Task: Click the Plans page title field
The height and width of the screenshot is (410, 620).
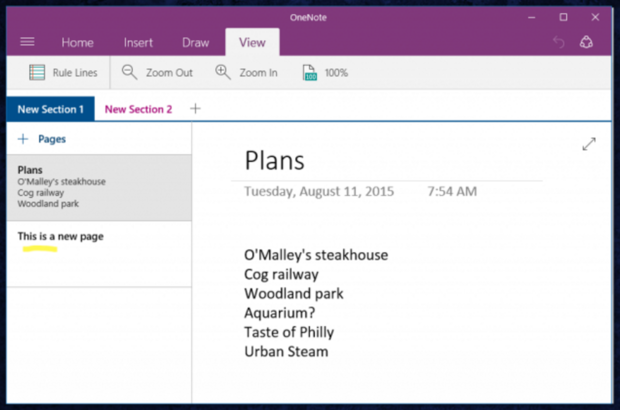Action: tap(275, 161)
